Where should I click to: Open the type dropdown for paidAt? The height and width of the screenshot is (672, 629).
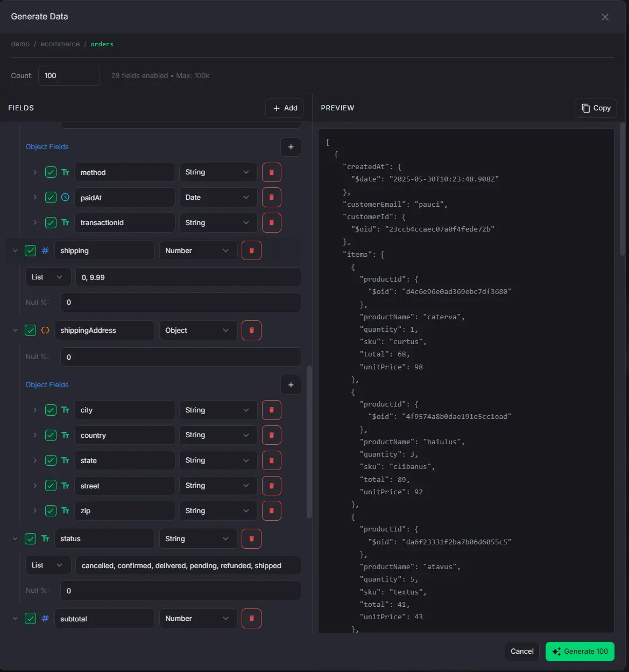[x=217, y=198]
